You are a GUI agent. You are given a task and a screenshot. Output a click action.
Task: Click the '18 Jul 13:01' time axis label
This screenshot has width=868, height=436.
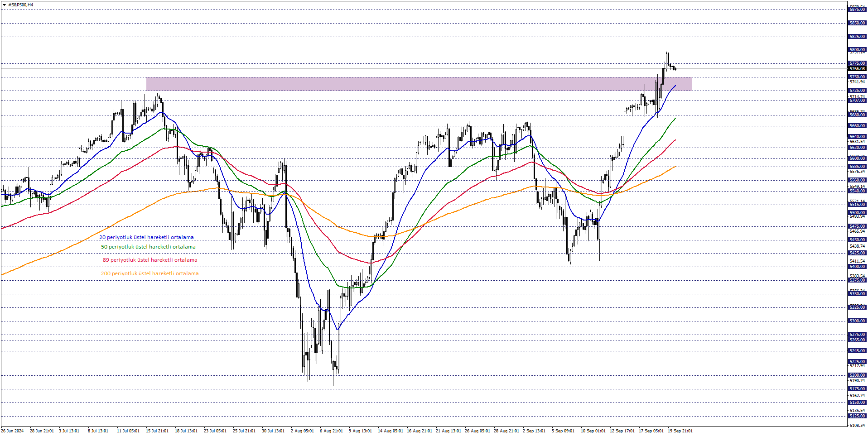(186, 431)
